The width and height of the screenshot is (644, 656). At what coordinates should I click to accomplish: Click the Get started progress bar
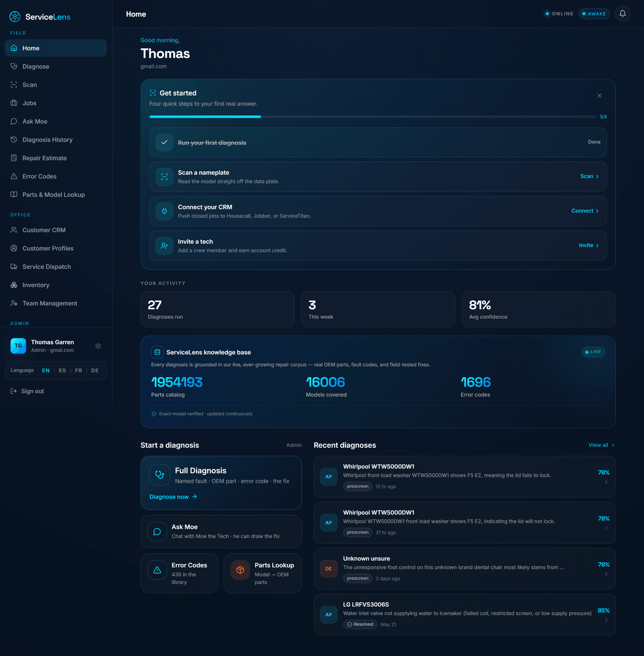[x=373, y=117]
